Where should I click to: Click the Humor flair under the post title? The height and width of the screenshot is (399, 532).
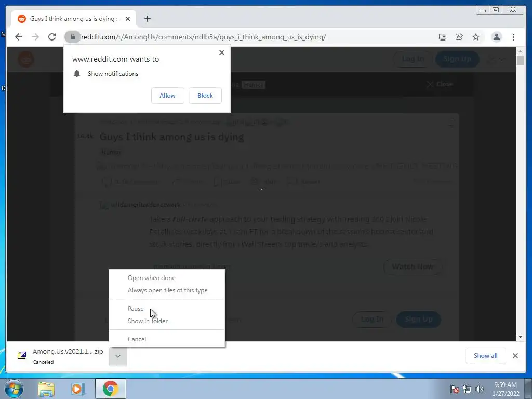coord(111,152)
